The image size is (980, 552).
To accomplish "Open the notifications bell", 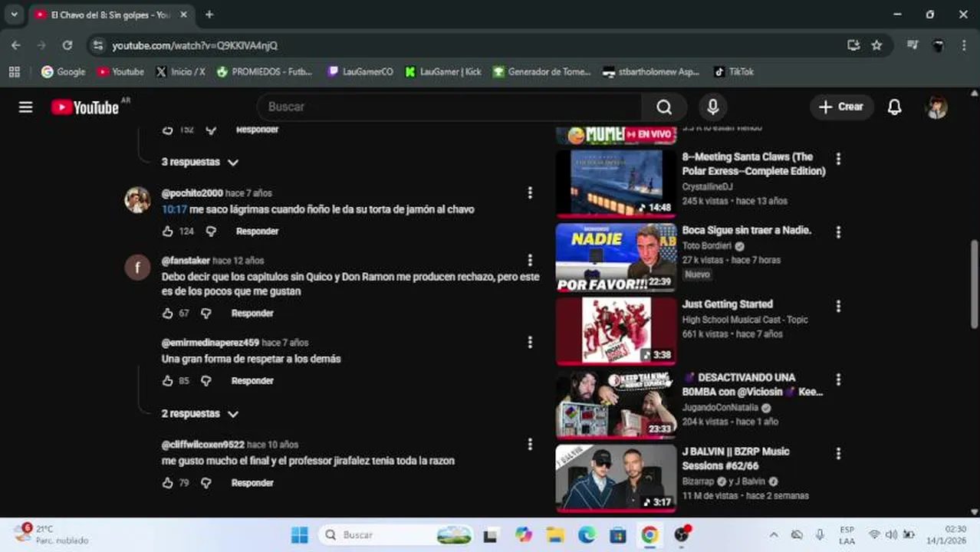I will (894, 107).
